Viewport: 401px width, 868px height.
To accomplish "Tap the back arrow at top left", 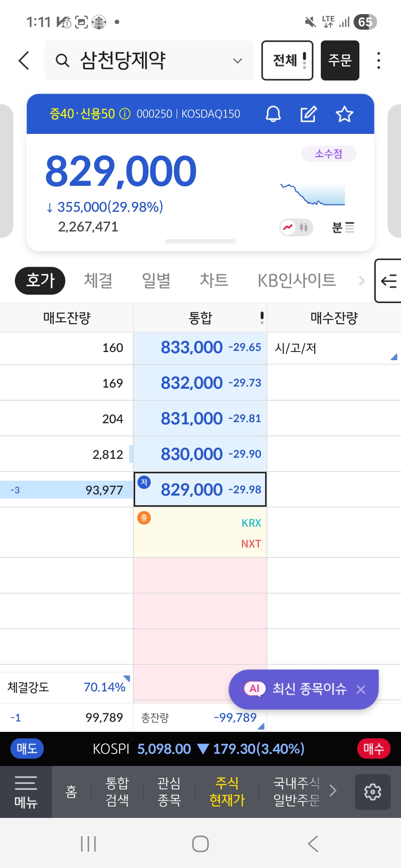I will tap(24, 60).
